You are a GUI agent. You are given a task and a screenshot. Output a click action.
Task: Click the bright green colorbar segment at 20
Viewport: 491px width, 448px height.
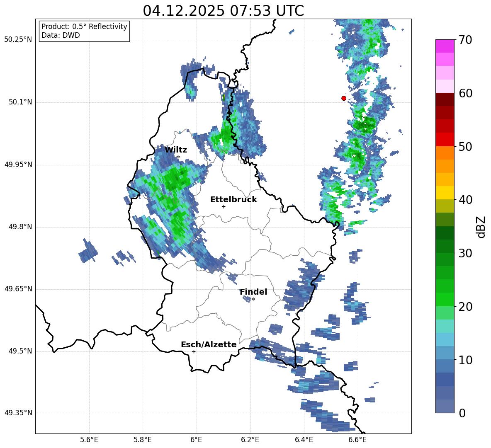(x=445, y=299)
